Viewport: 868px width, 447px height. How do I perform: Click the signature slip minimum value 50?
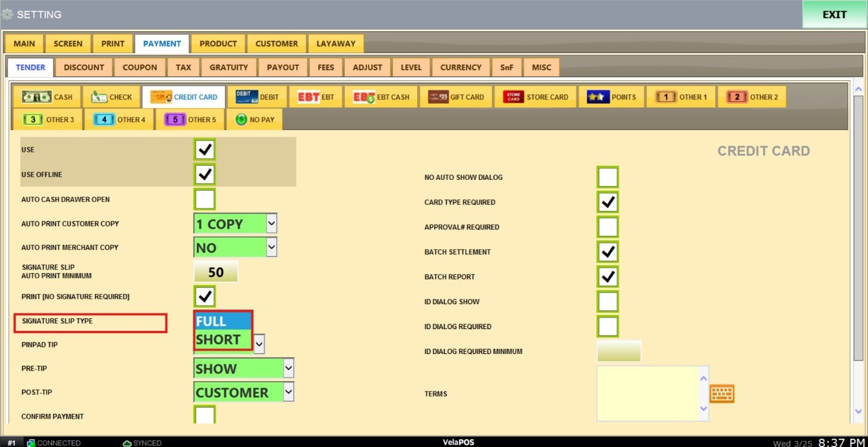click(x=216, y=272)
